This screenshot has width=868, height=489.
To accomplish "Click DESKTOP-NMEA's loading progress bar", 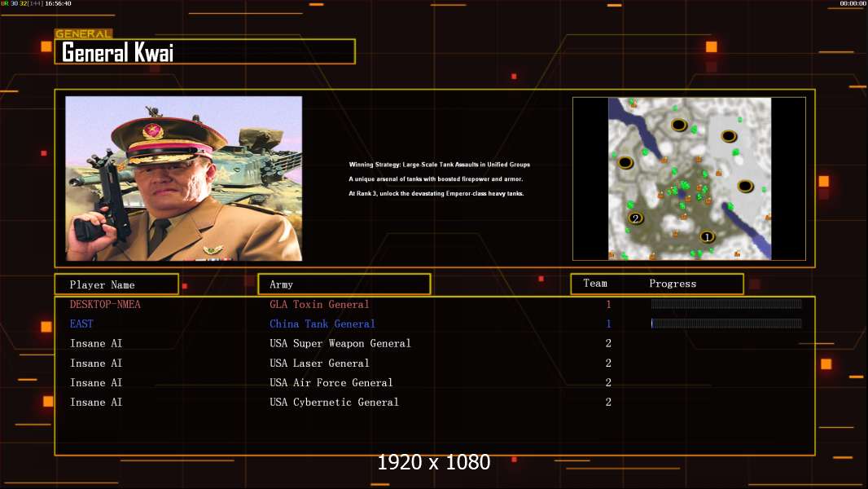I will pyautogui.click(x=726, y=303).
